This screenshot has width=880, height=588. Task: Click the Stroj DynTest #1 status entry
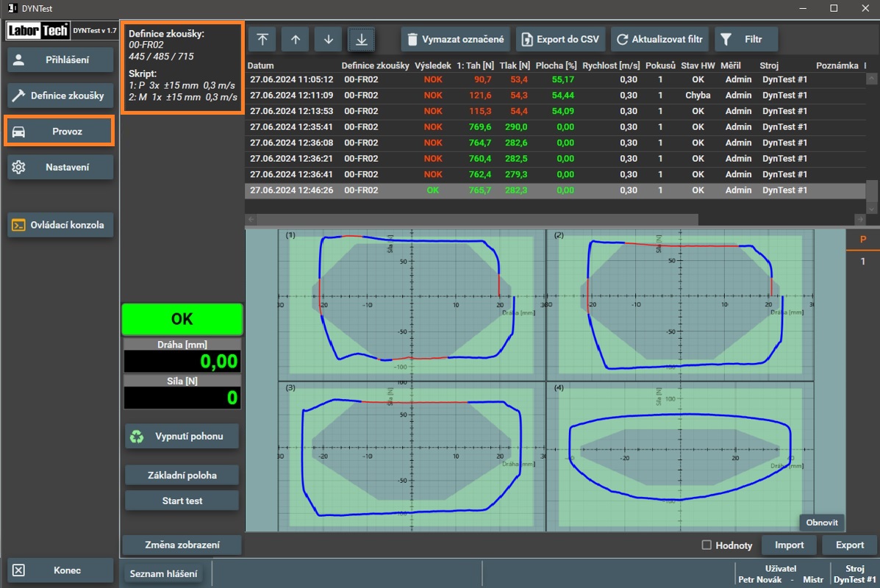click(854, 574)
